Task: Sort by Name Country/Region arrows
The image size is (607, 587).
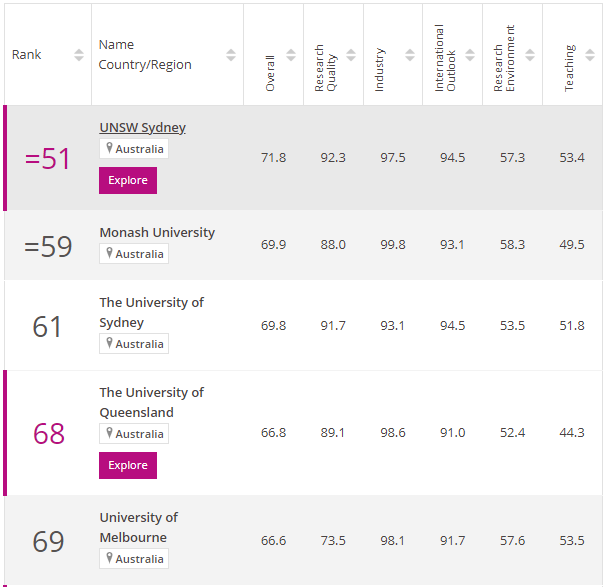Action: click(x=231, y=55)
